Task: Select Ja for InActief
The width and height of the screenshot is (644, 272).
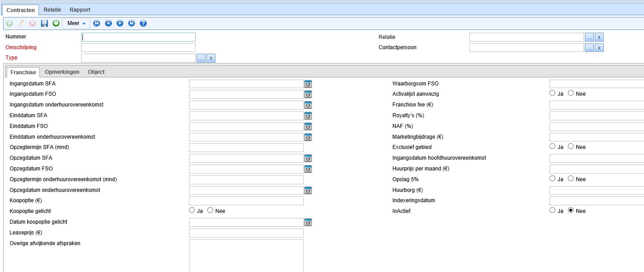Action: 552,210
